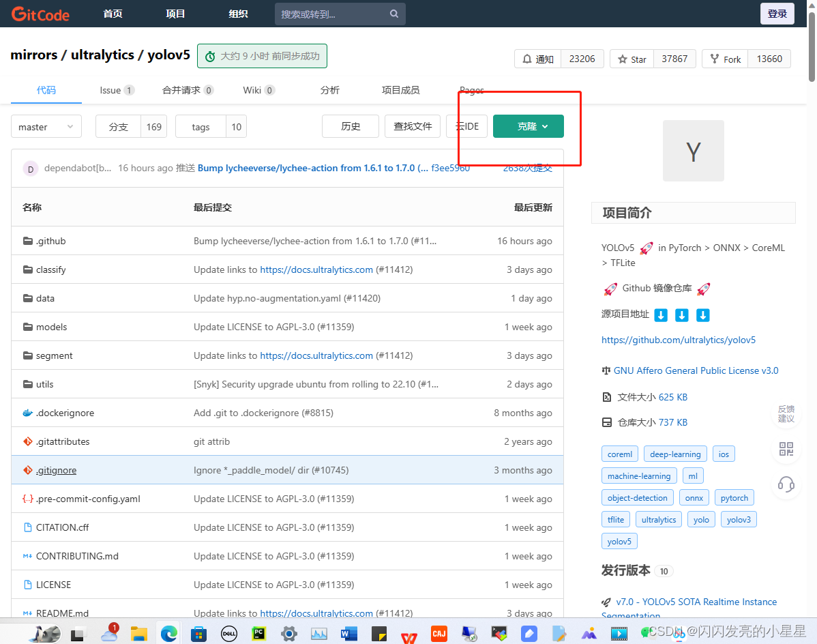Expand the 克隆 clone dropdown
Image resolution: width=817 pixels, height=644 pixels.
pos(529,126)
